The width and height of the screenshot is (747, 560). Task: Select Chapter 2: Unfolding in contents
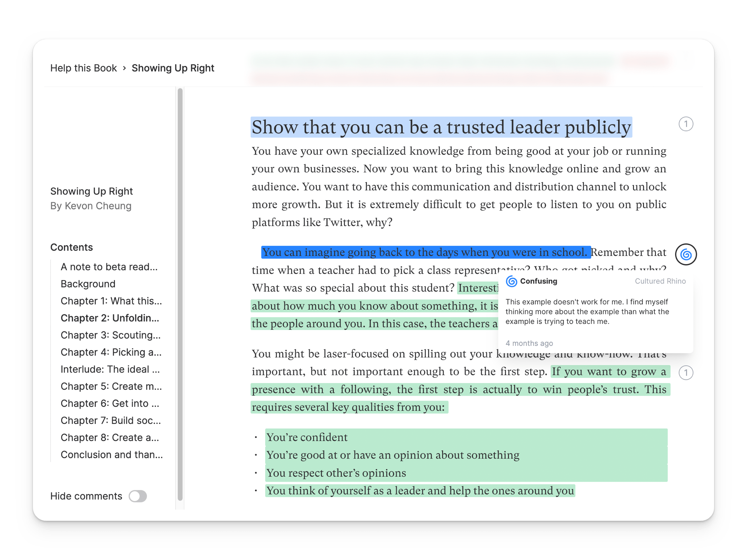click(110, 318)
